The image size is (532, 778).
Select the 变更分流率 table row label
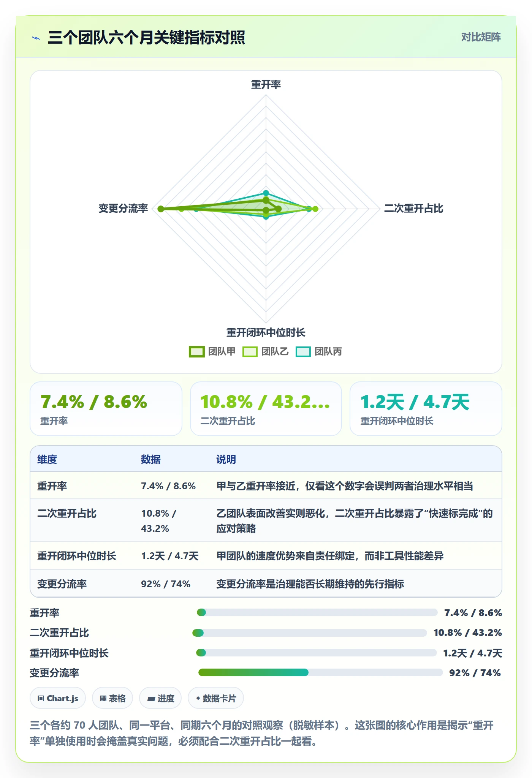62,583
